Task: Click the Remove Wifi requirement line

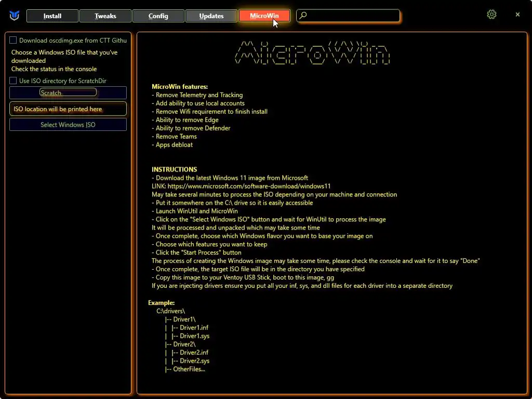Action: click(209, 111)
